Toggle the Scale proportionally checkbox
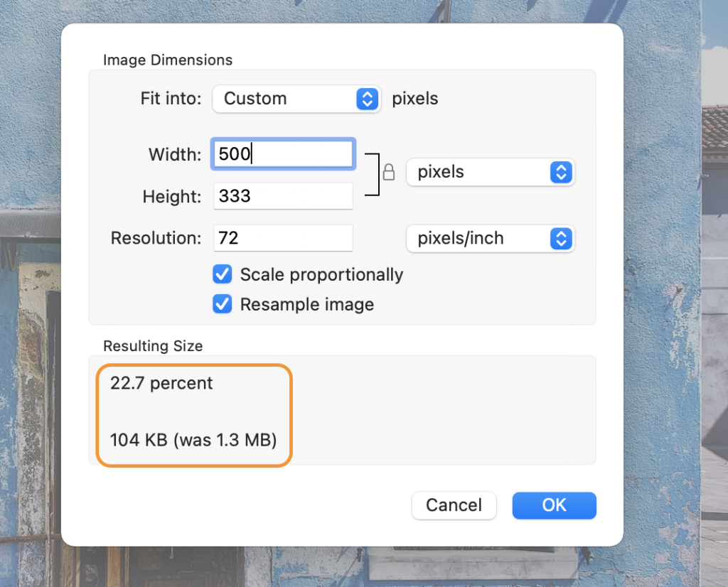Screen dimensions: 728x587 coord(223,275)
